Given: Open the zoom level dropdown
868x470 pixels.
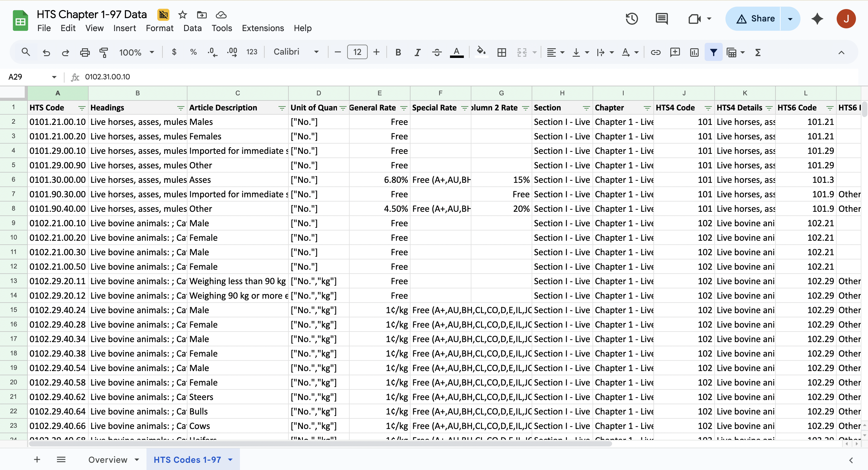Looking at the screenshot, I should click(137, 52).
